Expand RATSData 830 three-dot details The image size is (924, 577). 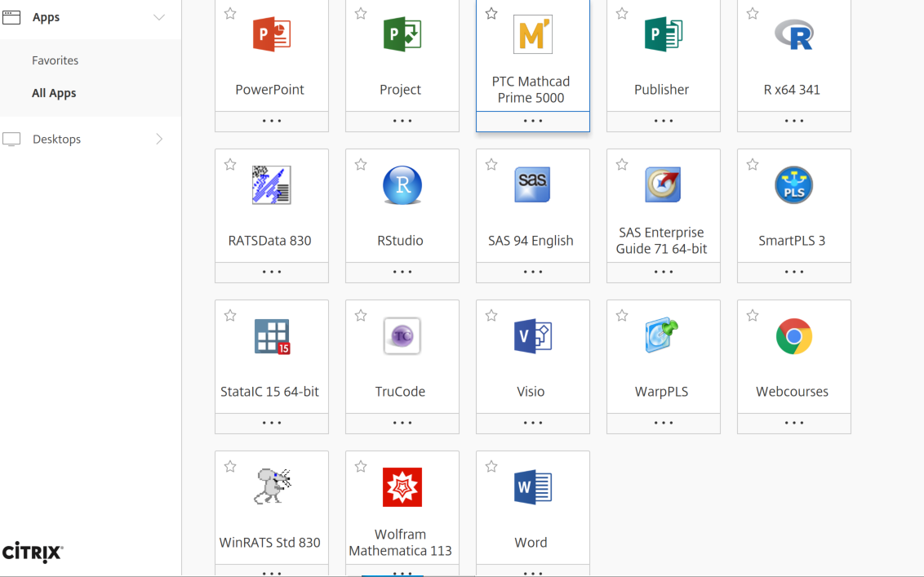272,272
